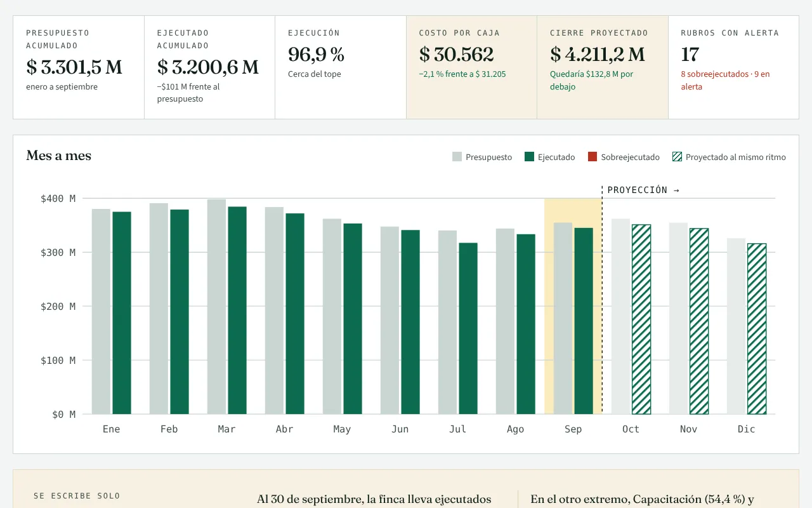This screenshot has width=812, height=508.
Task: Click the May executed dark green bar
Action: point(353,319)
